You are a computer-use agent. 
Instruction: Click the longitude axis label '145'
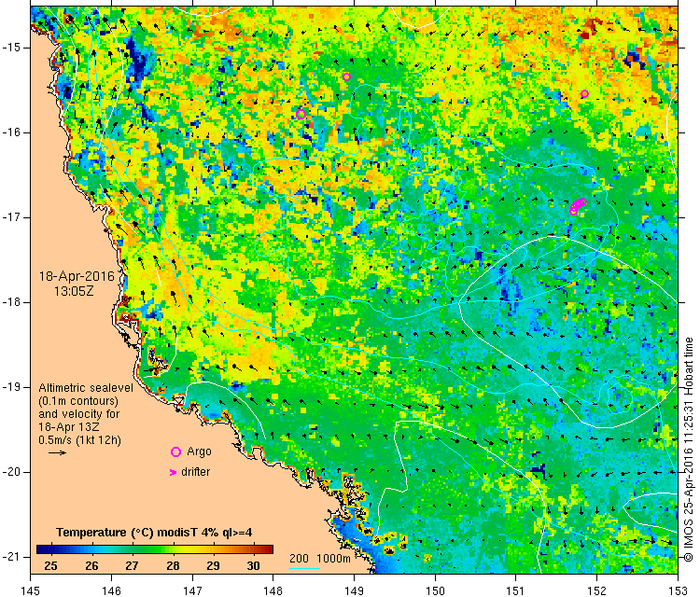click(x=31, y=590)
